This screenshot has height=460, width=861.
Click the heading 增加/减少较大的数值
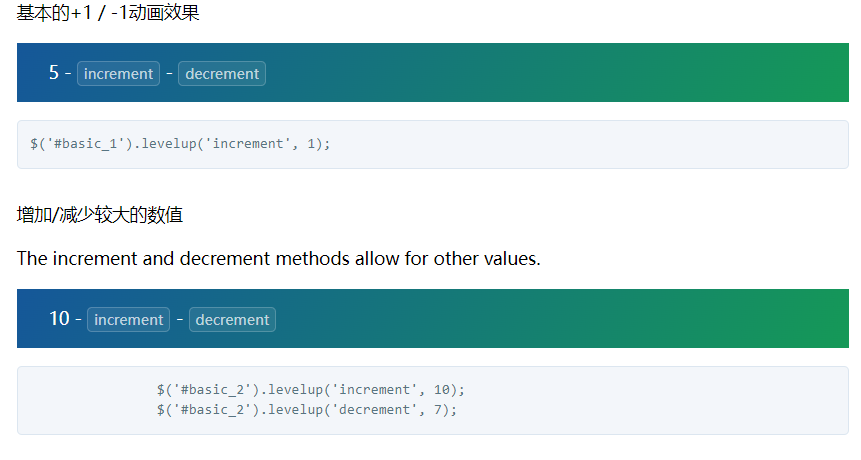pyautogui.click(x=100, y=215)
